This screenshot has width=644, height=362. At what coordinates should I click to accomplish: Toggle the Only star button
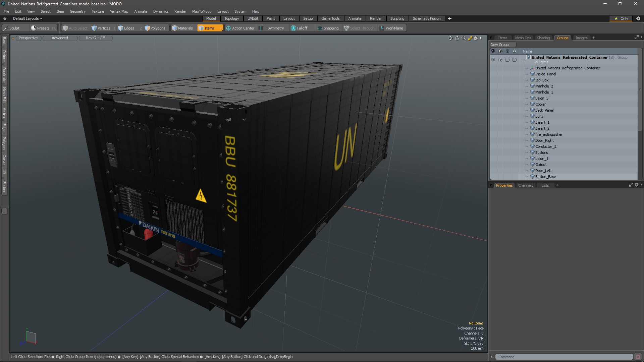(621, 18)
